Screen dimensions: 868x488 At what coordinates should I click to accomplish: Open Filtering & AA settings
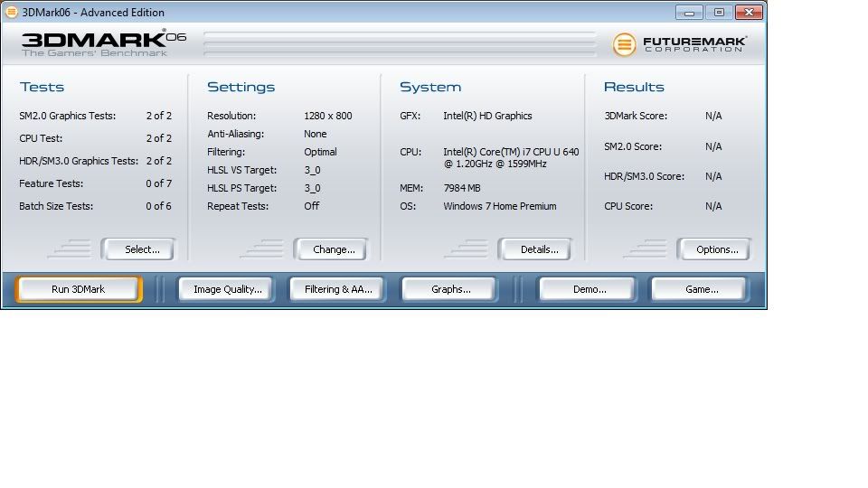click(337, 289)
